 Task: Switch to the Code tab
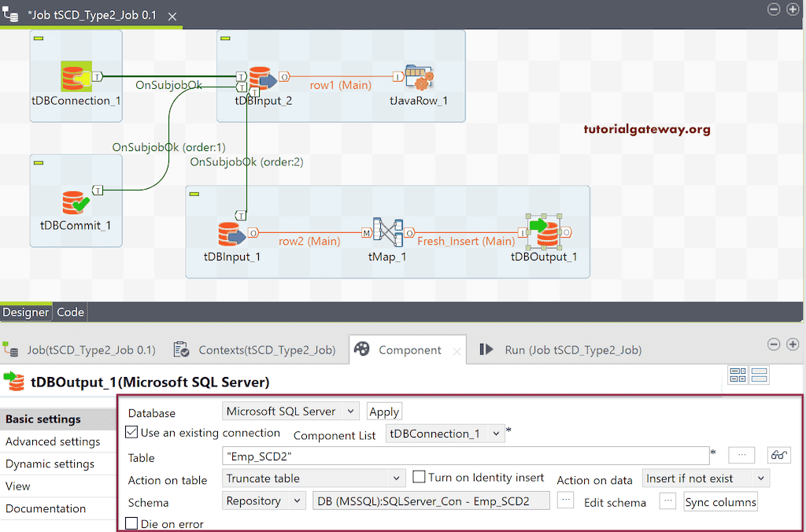70,312
